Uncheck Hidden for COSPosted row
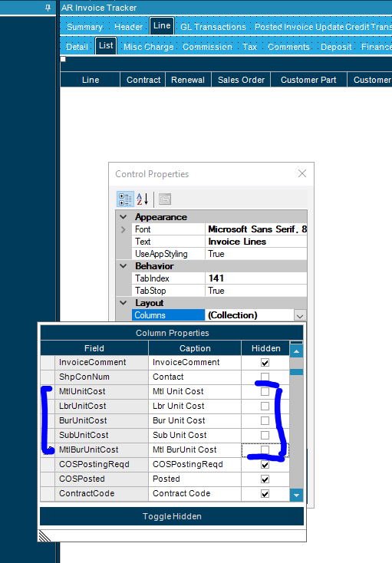This screenshot has width=392, height=563. click(x=265, y=479)
